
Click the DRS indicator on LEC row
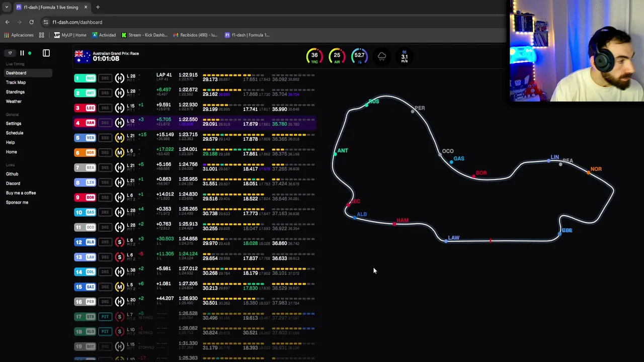pyautogui.click(x=105, y=108)
